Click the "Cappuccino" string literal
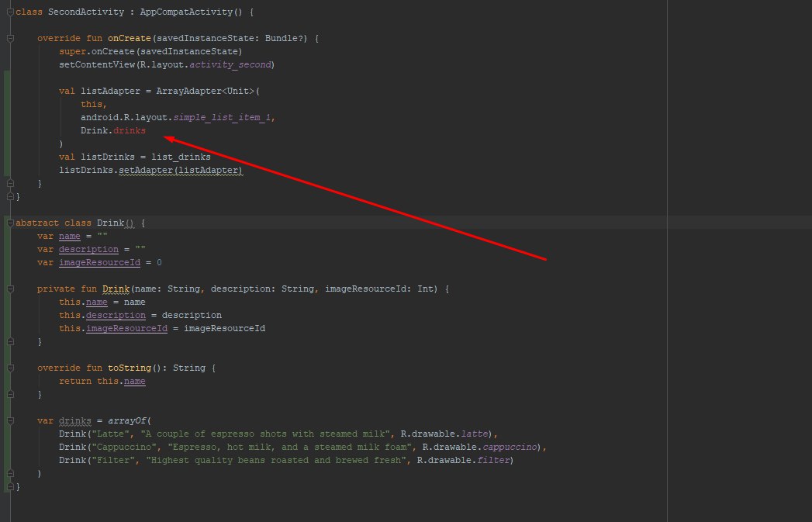Viewport: 812px width, 522px height. click(124, 448)
